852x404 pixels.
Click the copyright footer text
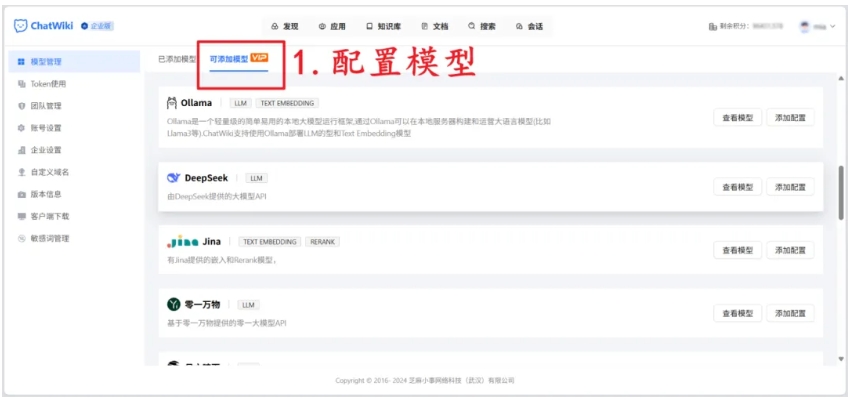click(x=425, y=381)
